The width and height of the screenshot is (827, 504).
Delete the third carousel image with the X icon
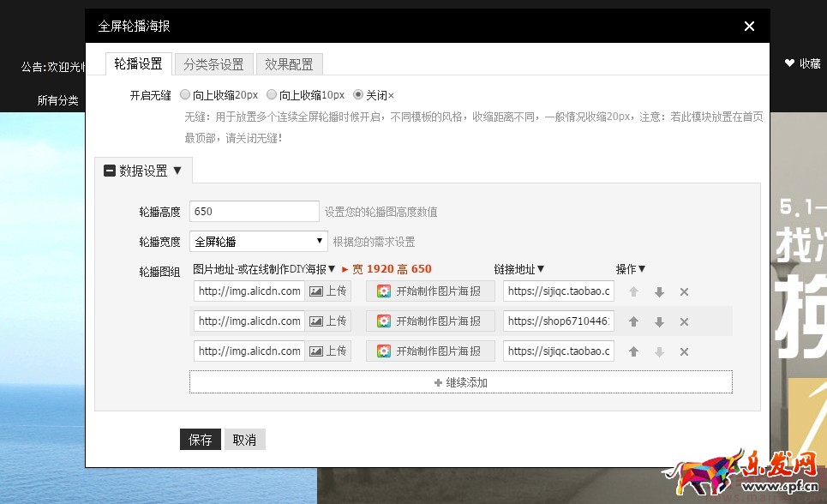[x=683, y=351]
